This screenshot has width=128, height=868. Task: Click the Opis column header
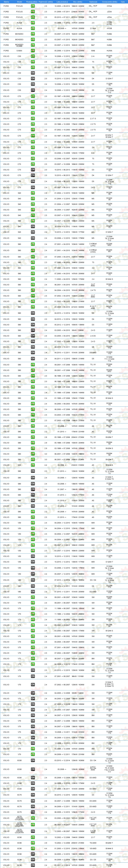coord(123,2)
